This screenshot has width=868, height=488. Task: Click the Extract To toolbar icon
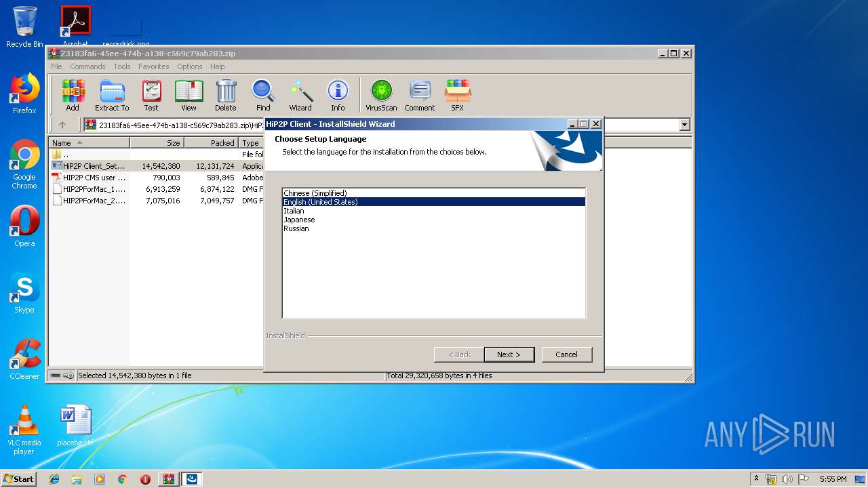[112, 95]
